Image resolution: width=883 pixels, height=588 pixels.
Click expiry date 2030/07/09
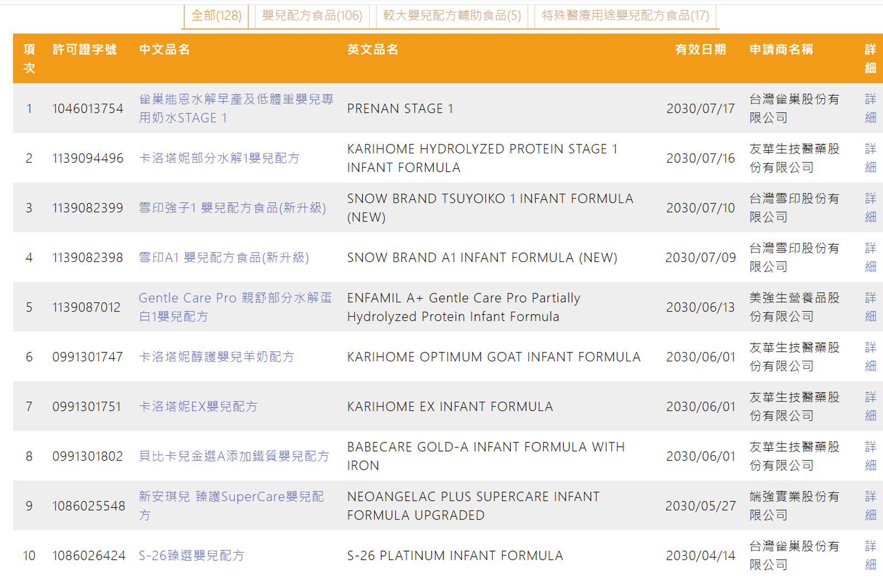(700, 258)
